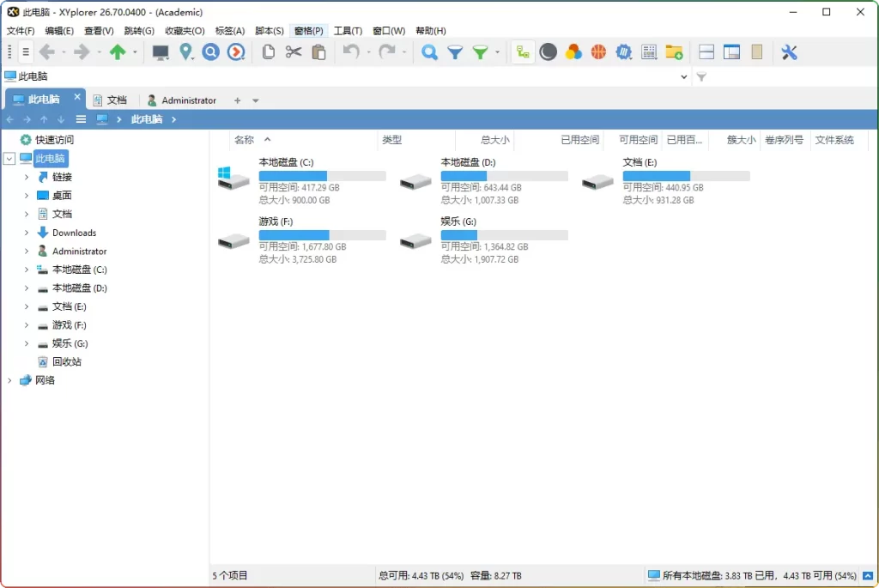Sort by the 文件系统 column header

tap(834, 140)
